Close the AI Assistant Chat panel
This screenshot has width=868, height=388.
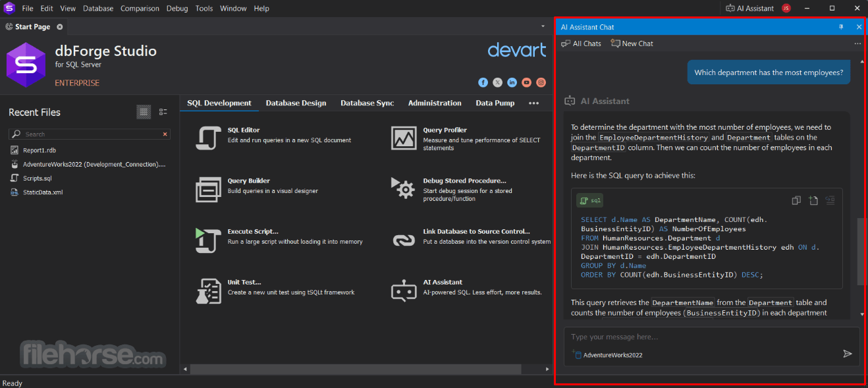[x=859, y=27]
